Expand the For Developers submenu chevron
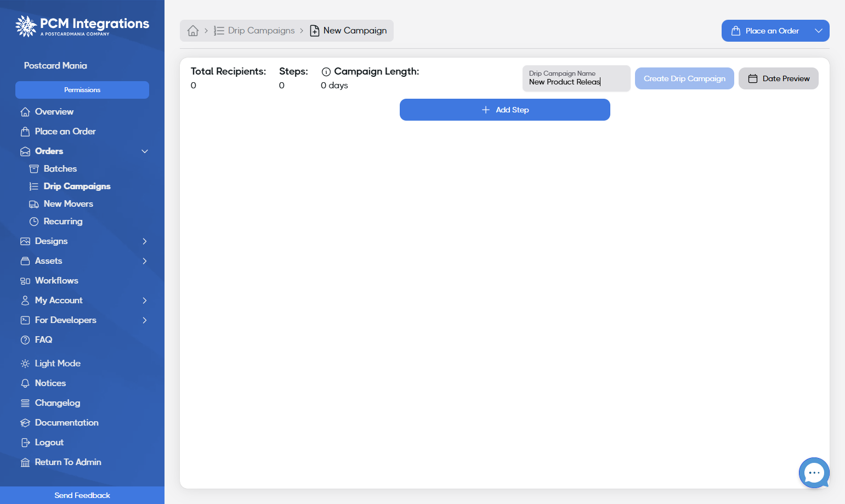Image resolution: width=845 pixels, height=504 pixels. tap(145, 320)
